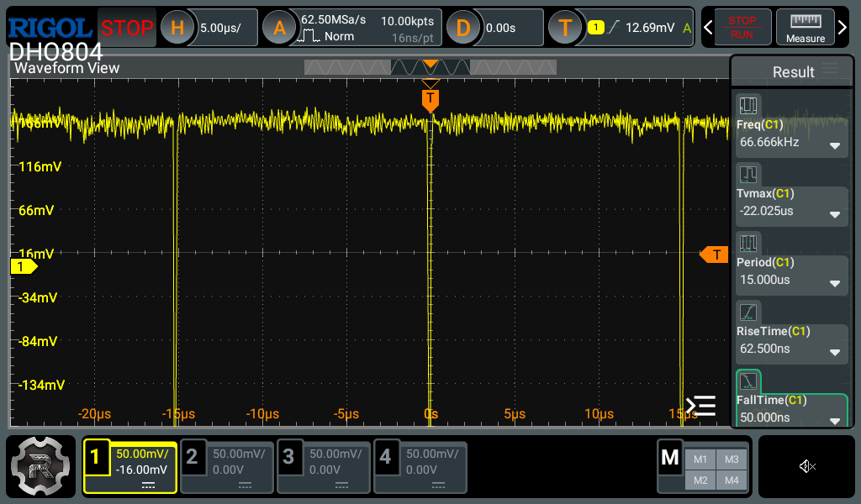Click the Horizontal timebase H icon

tap(177, 28)
